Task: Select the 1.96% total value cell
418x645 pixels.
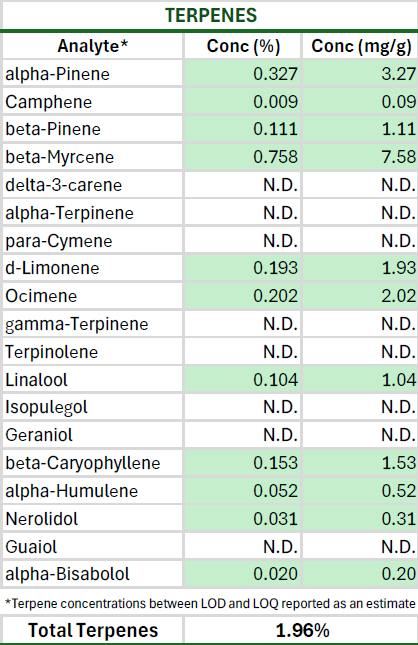Action: [301, 630]
